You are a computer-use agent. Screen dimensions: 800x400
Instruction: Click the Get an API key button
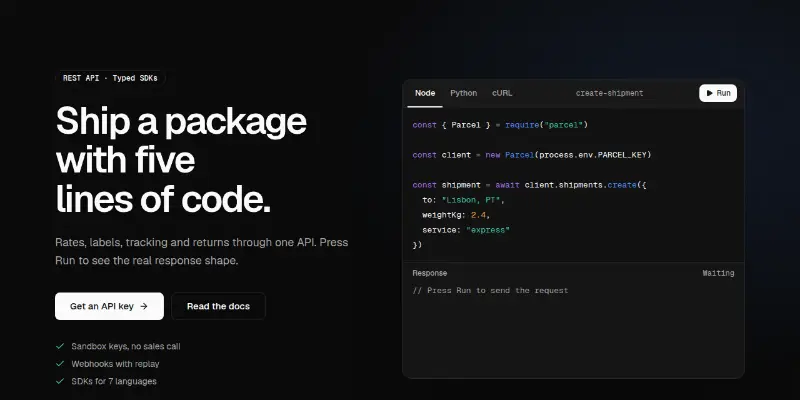coord(109,306)
